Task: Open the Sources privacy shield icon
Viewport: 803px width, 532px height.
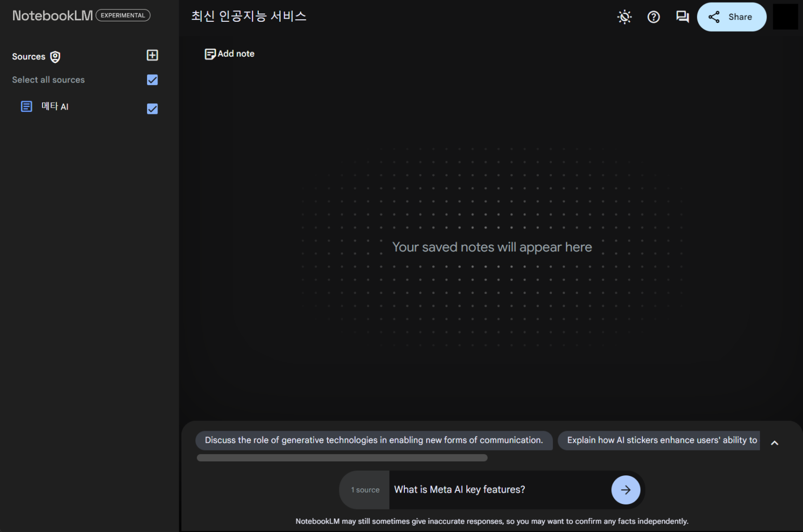Action: pyautogui.click(x=55, y=57)
